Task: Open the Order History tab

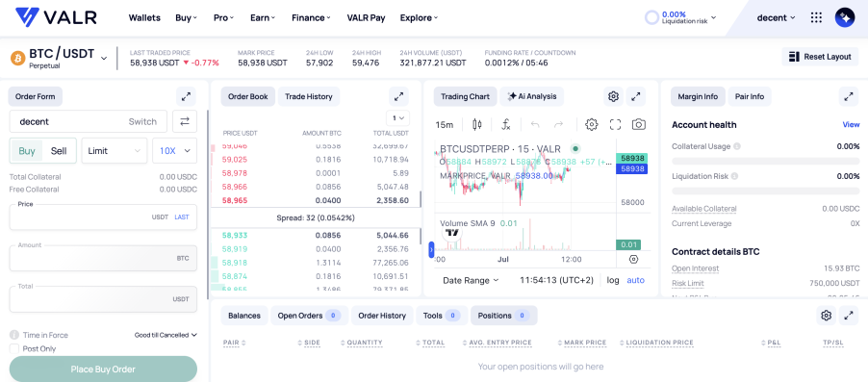Action: coord(382,316)
